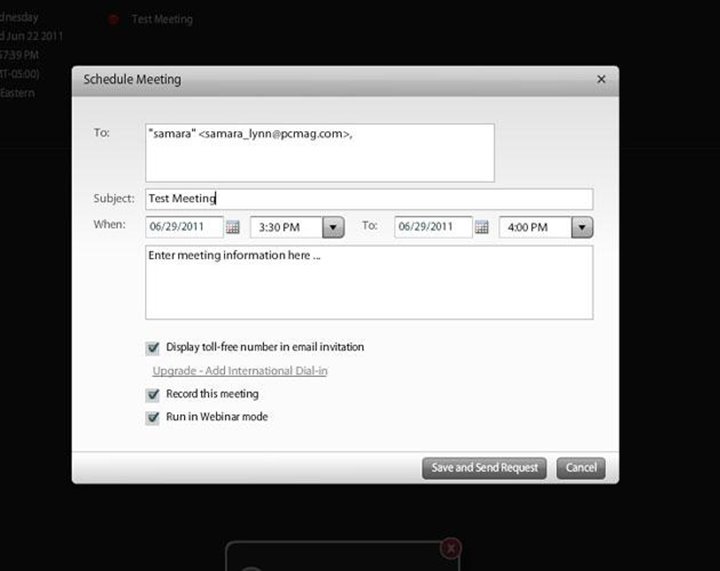Image resolution: width=720 pixels, height=571 pixels.
Task: Click Save and Send Request
Action: 484,468
